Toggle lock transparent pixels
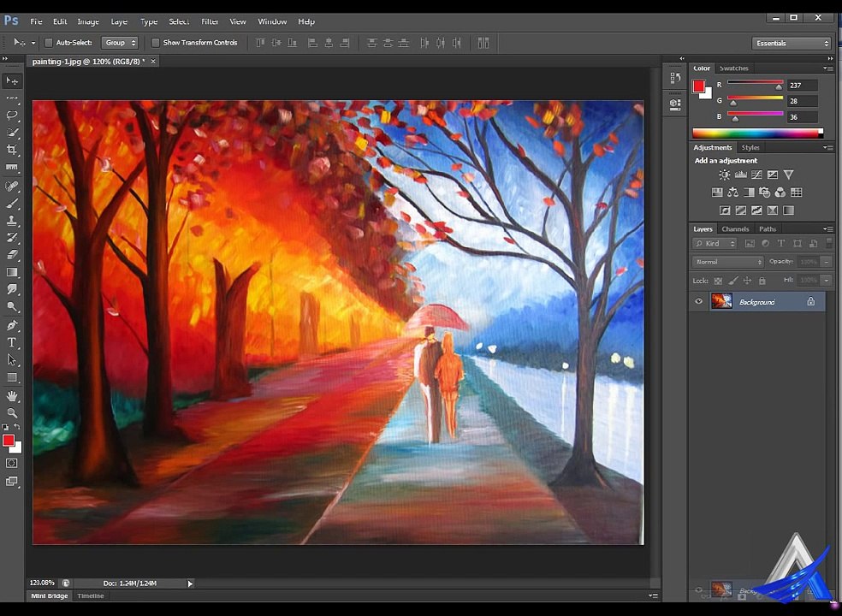The width and height of the screenshot is (842, 616). pyautogui.click(x=718, y=281)
